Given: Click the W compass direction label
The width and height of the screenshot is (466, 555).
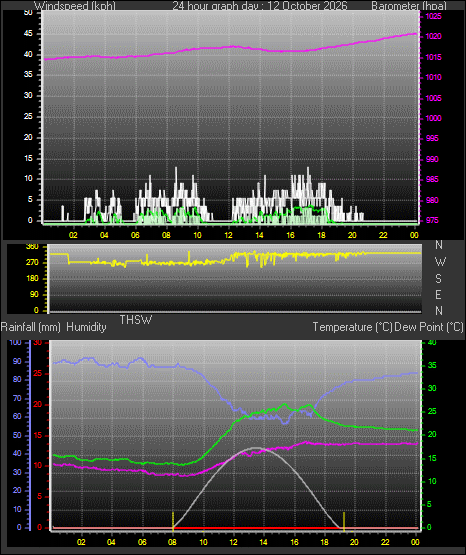Looking at the screenshot, I should (x=439, y=262).
